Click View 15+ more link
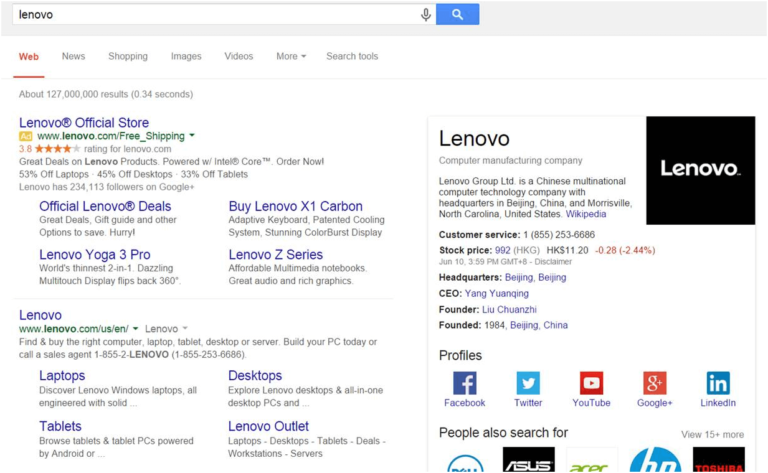 712,434
